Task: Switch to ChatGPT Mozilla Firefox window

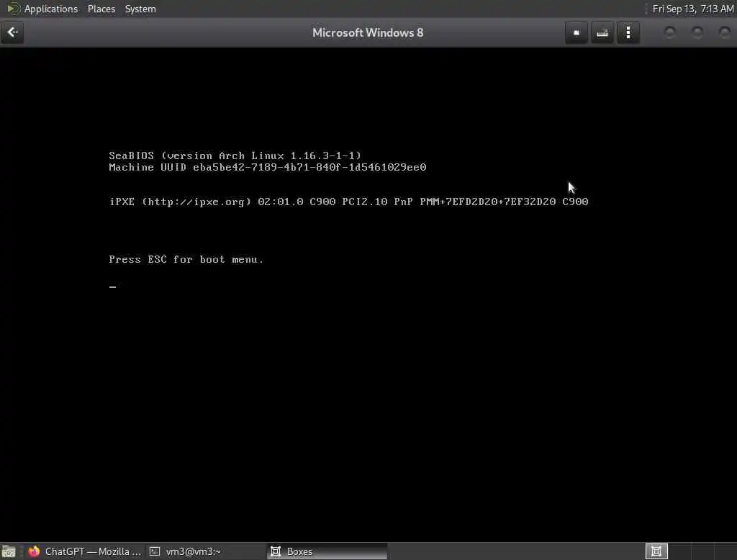Action: click(x=85, y=551)
